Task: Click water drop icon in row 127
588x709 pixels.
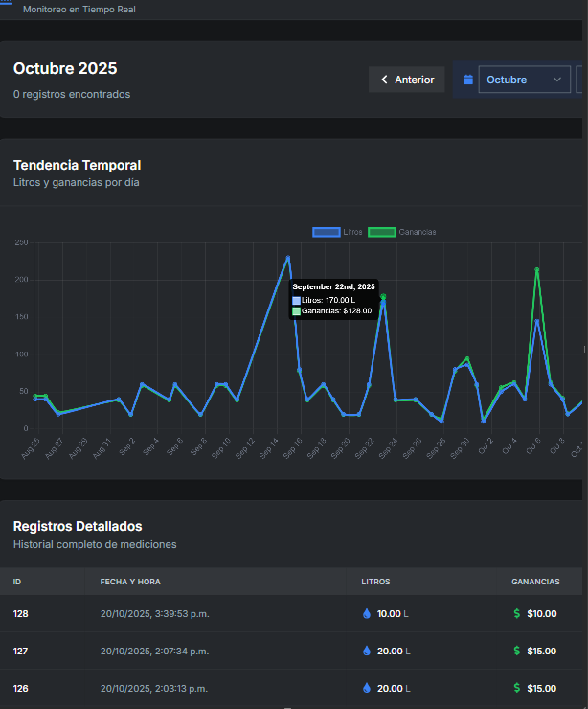Action: [x=367, y=652]
